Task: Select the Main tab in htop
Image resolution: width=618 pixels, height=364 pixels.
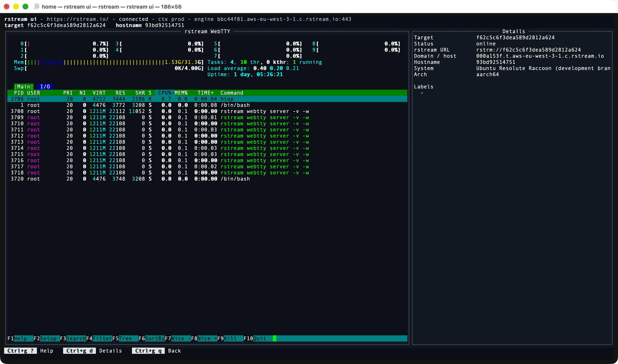Action: (24, 87)
